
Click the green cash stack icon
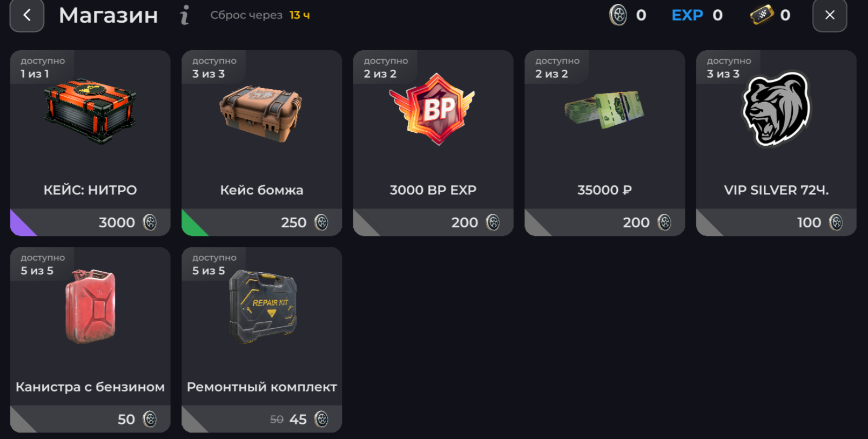coord(604,110)
